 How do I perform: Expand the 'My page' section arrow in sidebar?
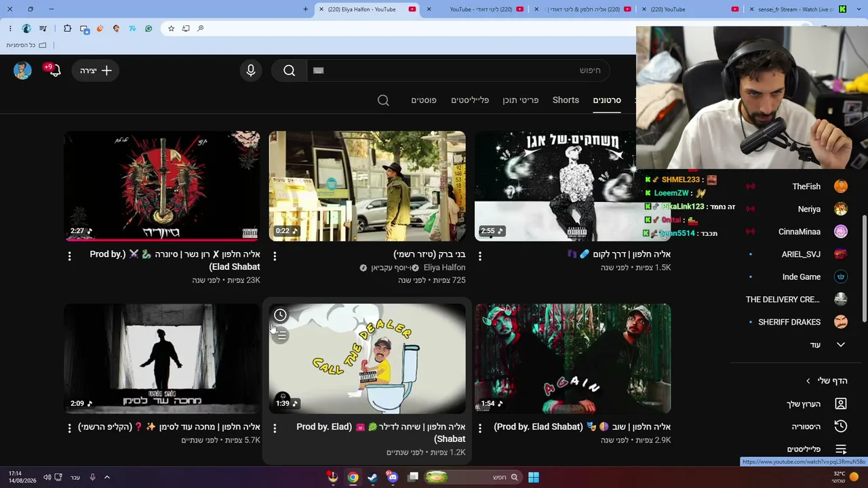pos(808,381)
